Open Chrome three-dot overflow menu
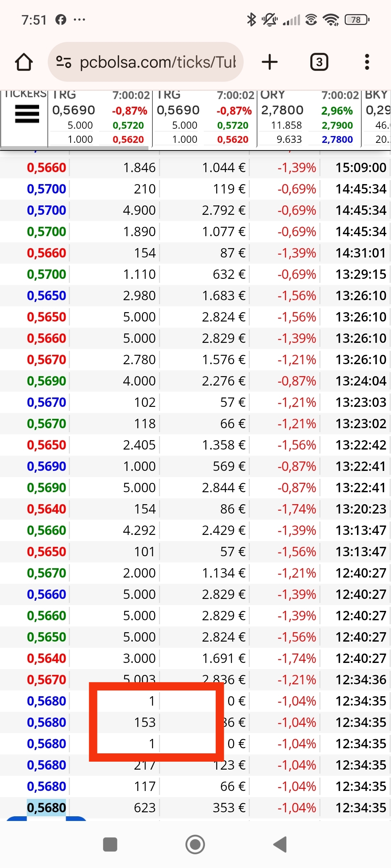Viewport: 391px width, 868px height. click(x=367, y=62)
